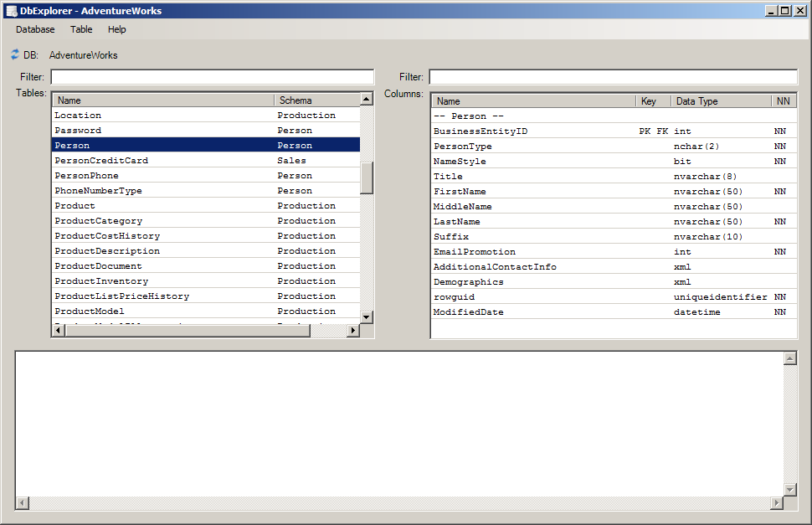
Task: Select the rowguid column row
Action: tap(614, 296)
